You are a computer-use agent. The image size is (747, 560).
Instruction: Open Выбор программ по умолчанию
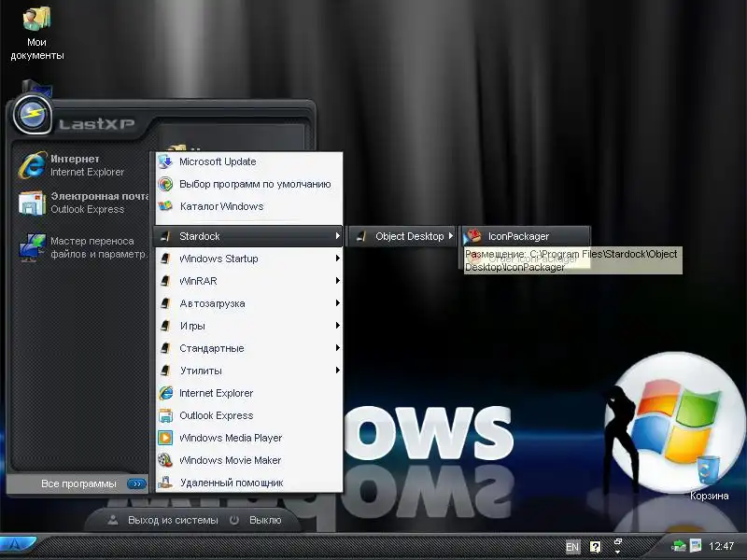pos(248,184)
